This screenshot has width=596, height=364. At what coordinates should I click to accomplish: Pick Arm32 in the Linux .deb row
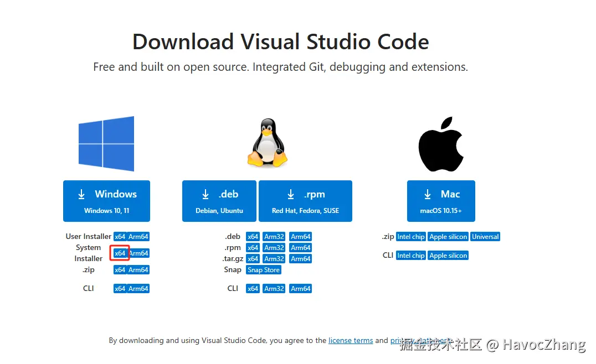tap(274, 236)
